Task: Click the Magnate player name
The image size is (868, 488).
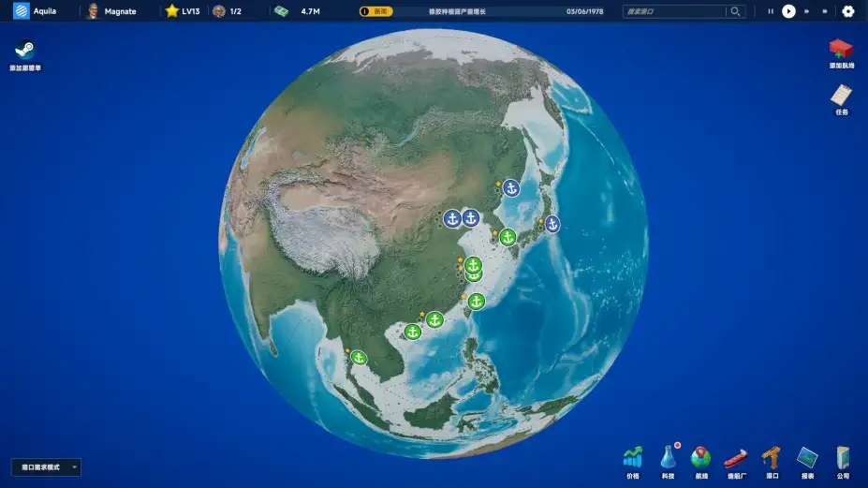Action: 120,11
